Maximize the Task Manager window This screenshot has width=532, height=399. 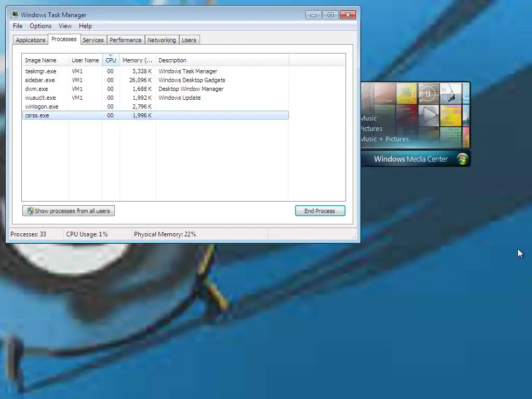point(330,15)
